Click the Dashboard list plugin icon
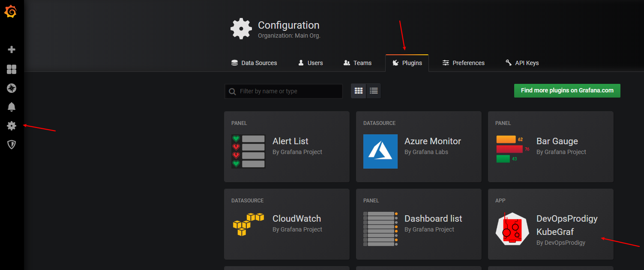The image size is (644, 270). click(380, 228)
